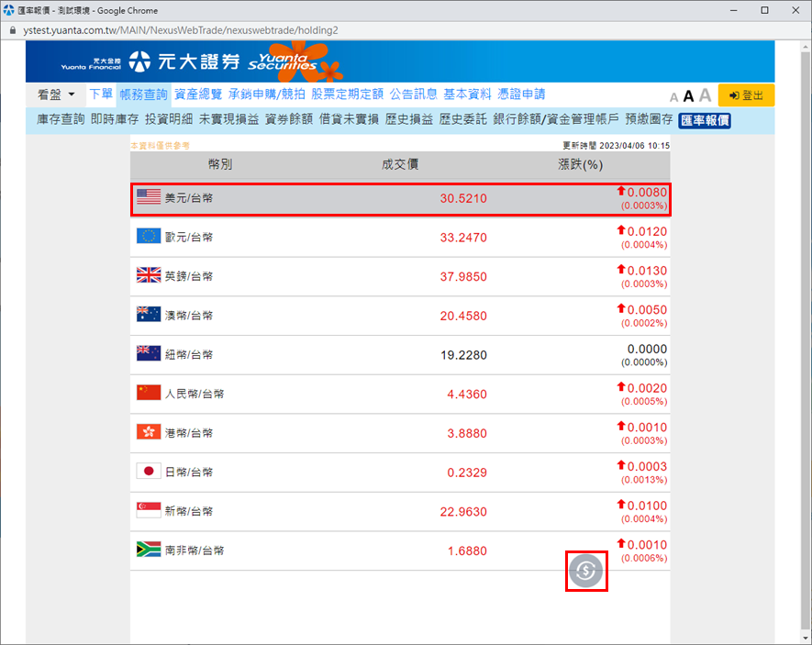The height and width of the screenshot is (645, 812).
Task: Click the yen price 0.2329
Action: (x=467, y=473)
